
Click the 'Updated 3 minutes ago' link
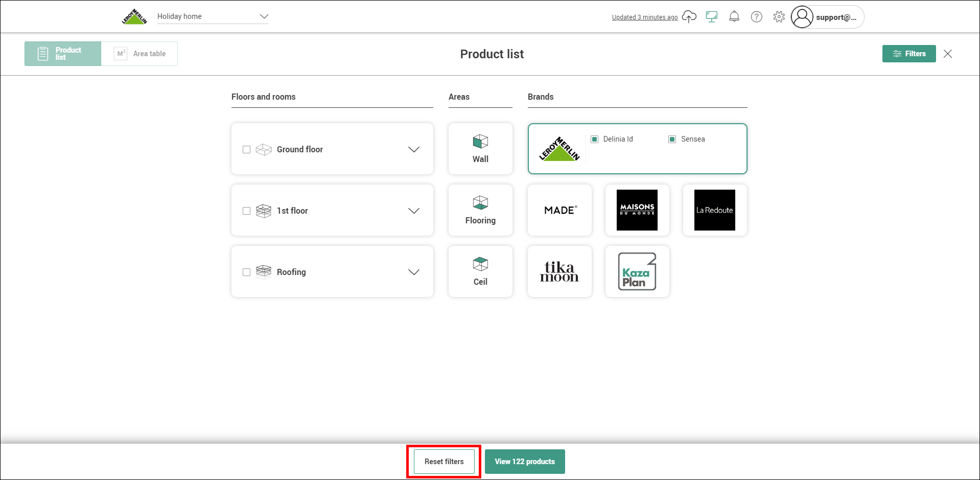click(645, 17)
